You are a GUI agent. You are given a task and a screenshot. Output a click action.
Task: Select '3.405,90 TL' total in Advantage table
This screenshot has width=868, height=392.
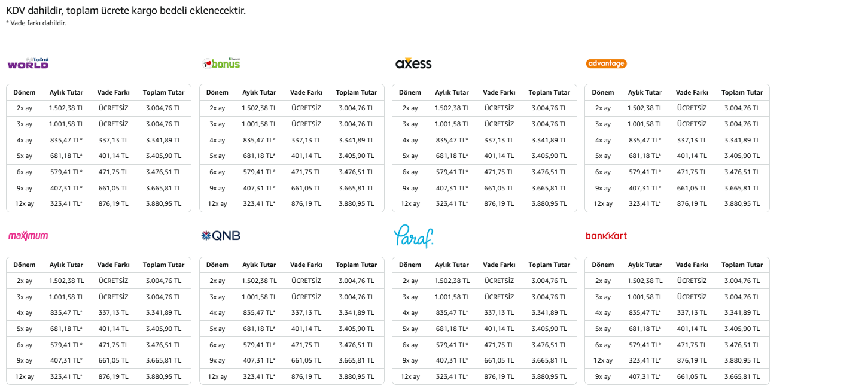coord(742,156)
